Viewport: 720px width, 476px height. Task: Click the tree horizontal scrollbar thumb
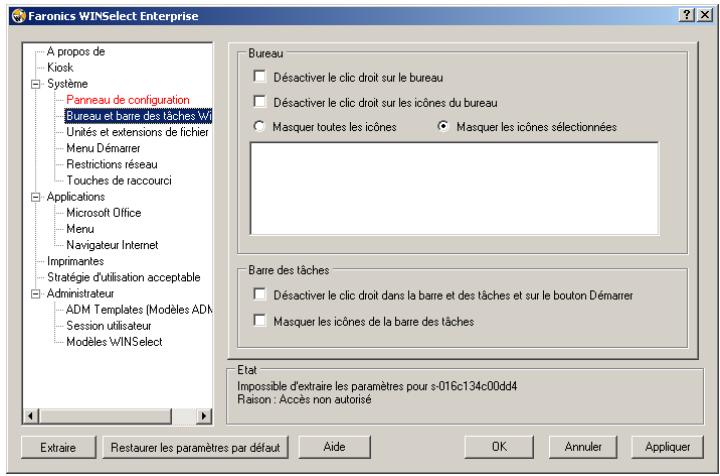pos(105,416)
